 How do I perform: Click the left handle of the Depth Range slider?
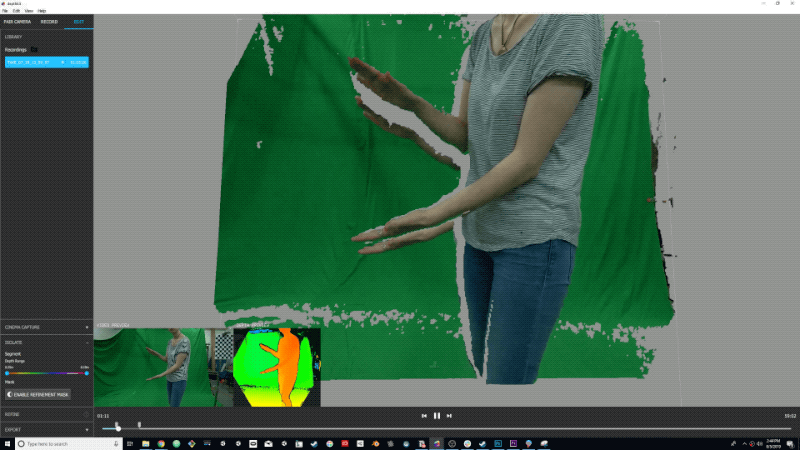7,373
